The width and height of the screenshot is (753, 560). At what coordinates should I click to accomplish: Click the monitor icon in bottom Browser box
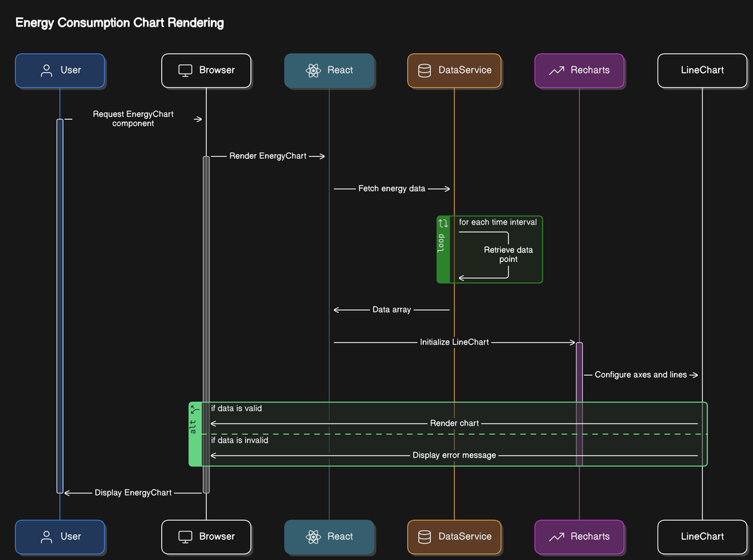pyautogui.click(x=186, y=537)
